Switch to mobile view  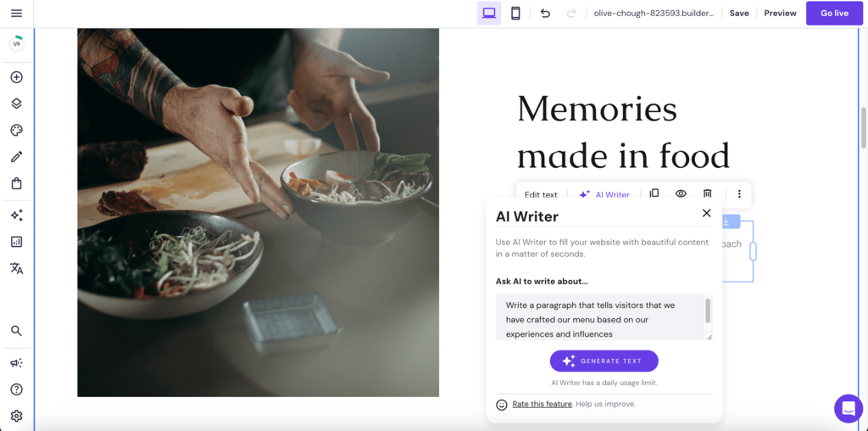pyautogui.click(x=515, y=14)
